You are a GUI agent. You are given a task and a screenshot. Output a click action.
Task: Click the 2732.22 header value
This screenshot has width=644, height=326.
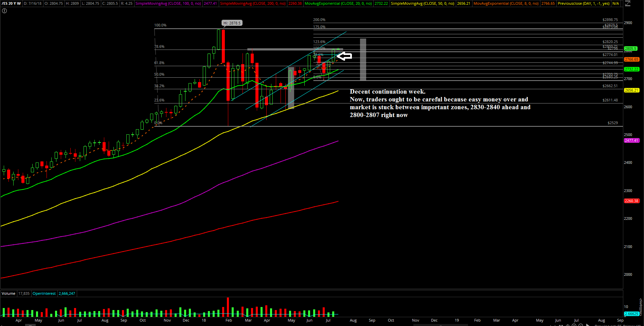[x=381, y=3]
